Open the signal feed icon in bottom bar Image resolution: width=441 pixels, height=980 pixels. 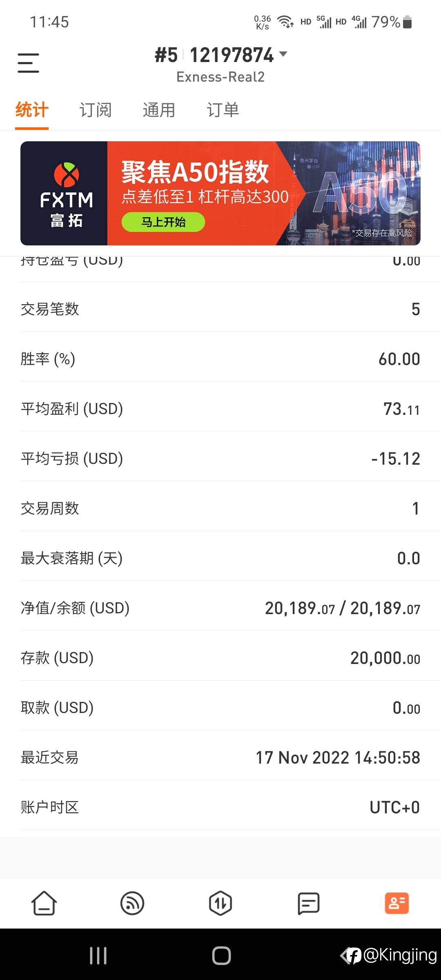click(x=132, y=903)
